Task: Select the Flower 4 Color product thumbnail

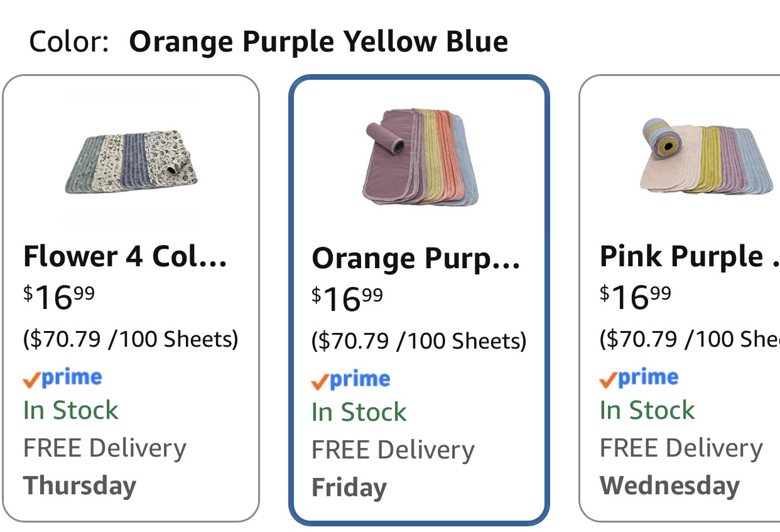Action: 131,157
